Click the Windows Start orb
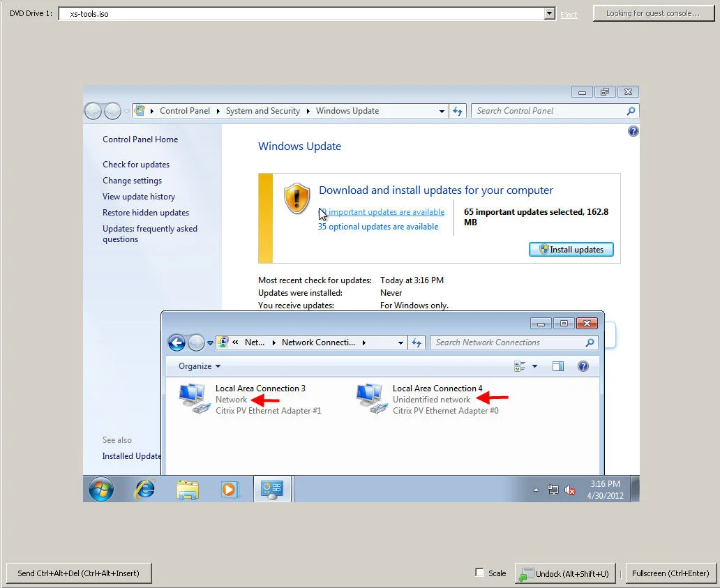This screenshot has width=720, height=588. (x=101, y=490)
